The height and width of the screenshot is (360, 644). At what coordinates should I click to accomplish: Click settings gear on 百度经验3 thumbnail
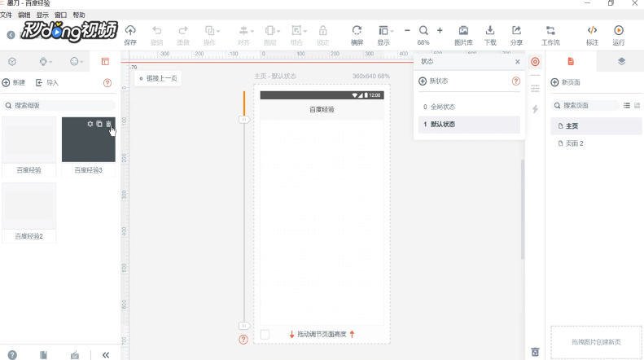point(90,124)
